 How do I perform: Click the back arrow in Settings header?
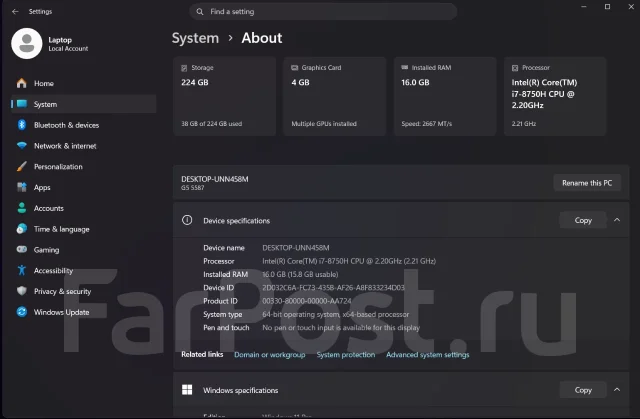click(x=15, y=11)
